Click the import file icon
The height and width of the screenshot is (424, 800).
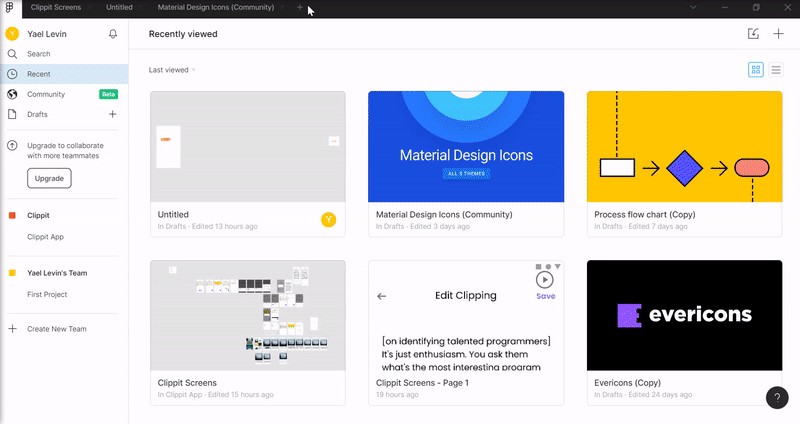pyautogui.click(x=753, y=34)
